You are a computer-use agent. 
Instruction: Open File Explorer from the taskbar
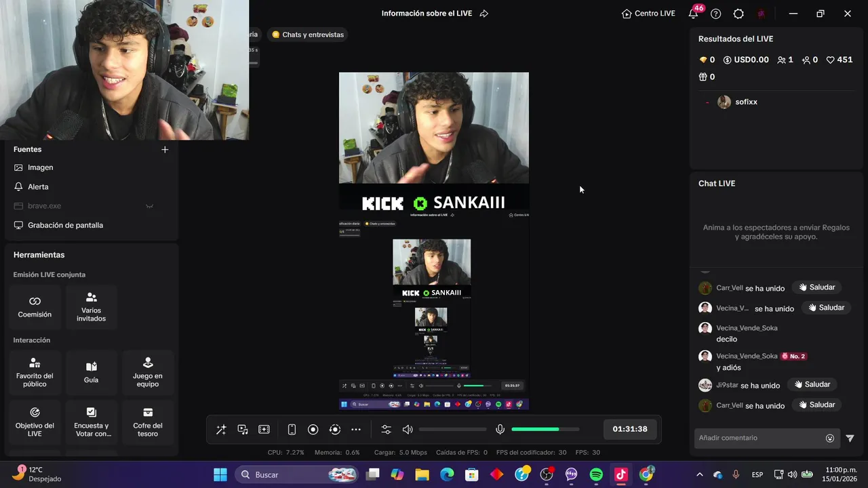[x=422, y=474]
